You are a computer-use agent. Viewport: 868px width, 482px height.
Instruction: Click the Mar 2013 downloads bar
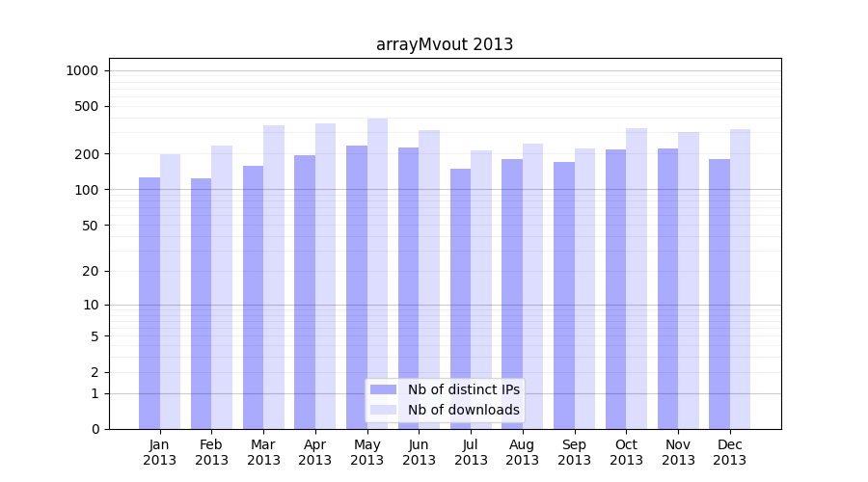pyautogui.click(x=274, y=277)
